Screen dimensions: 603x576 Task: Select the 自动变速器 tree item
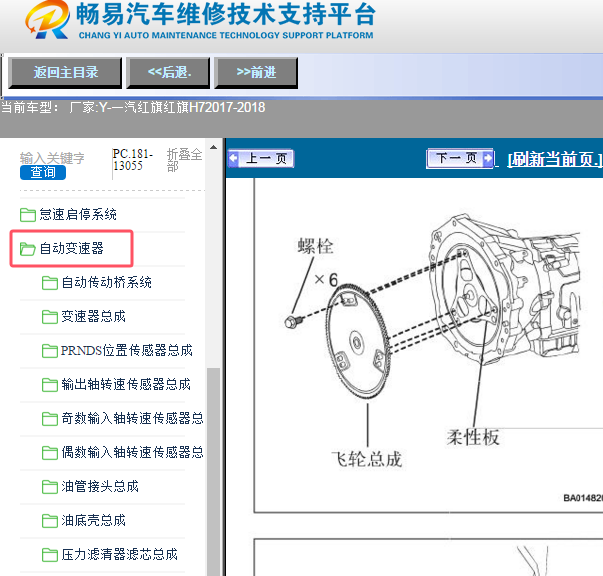click(72, 248)
